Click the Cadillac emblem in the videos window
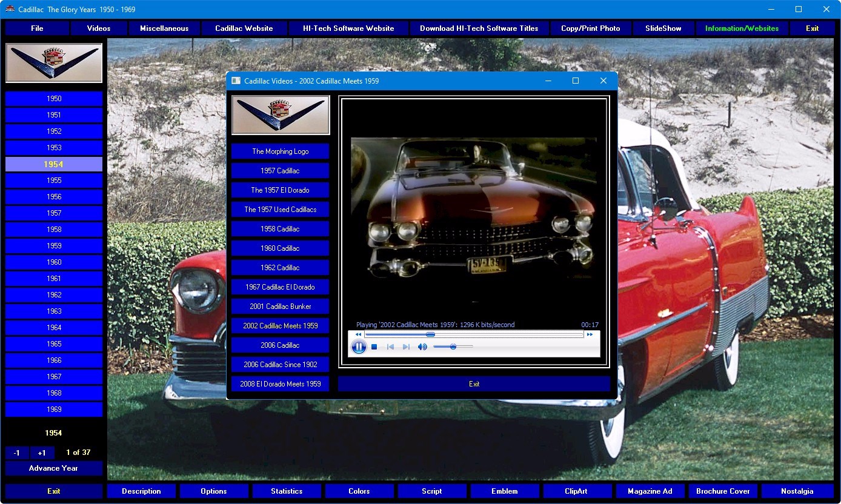The height and width of the screenshot is (504, 841). click(281, 115)
